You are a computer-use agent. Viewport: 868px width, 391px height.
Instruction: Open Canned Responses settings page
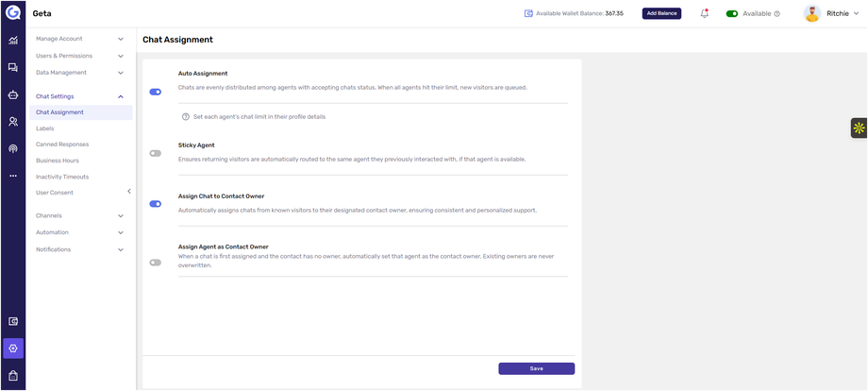point(62,144)
